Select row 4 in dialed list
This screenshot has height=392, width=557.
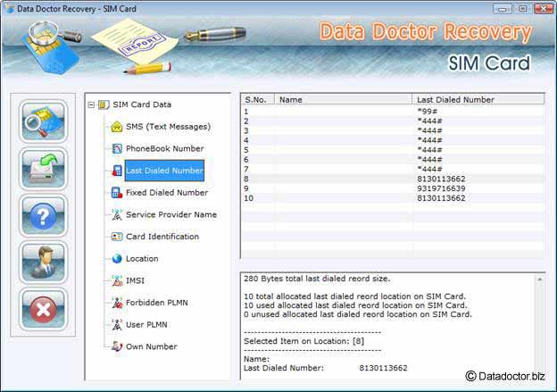click(x=393, y=140)
